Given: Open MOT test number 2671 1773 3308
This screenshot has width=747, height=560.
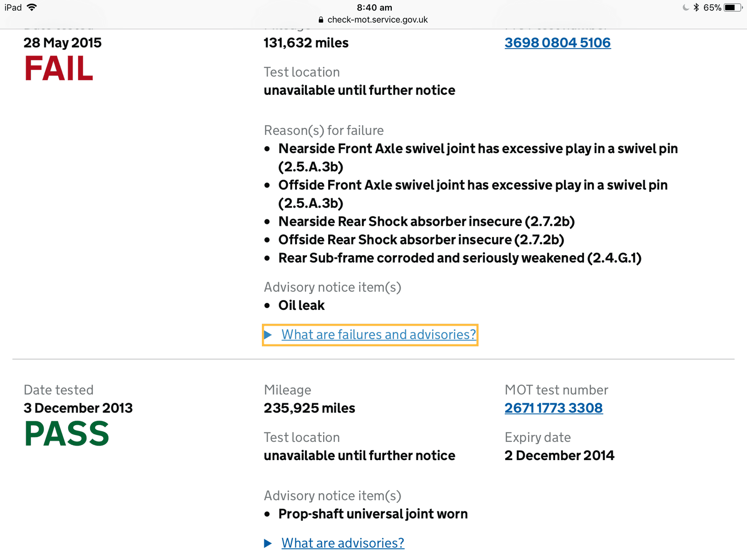Looking at the screenshot, I should coord(554,408).
